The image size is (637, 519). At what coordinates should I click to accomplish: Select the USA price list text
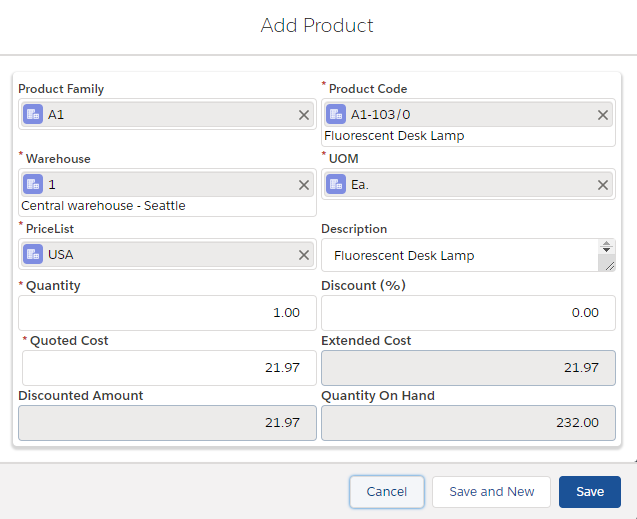pos(61,255)
